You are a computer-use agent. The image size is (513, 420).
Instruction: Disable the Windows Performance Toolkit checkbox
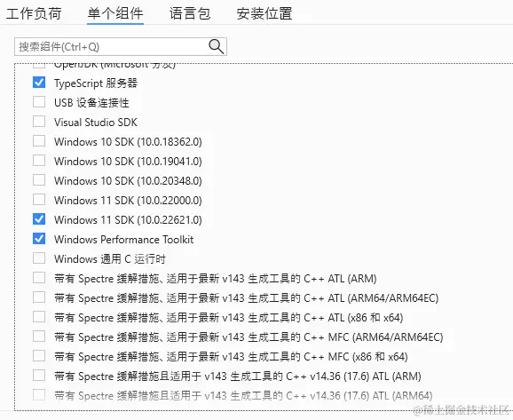pos(39,239)
